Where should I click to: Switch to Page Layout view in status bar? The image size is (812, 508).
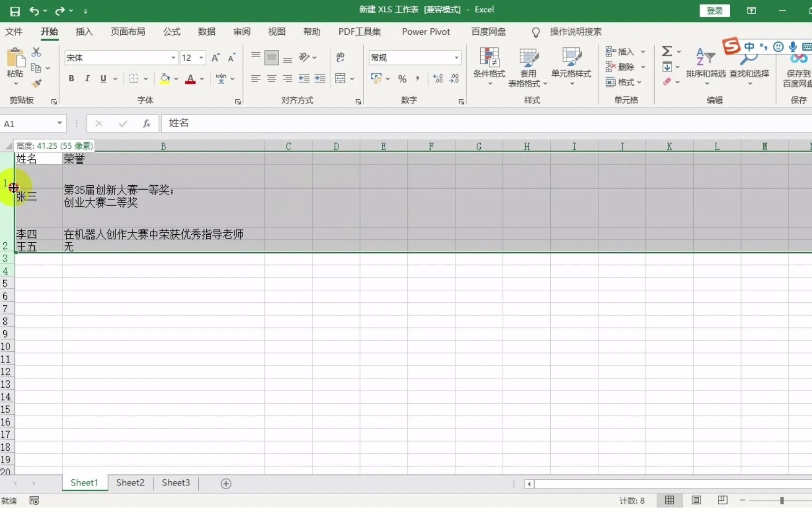[696, 500]
